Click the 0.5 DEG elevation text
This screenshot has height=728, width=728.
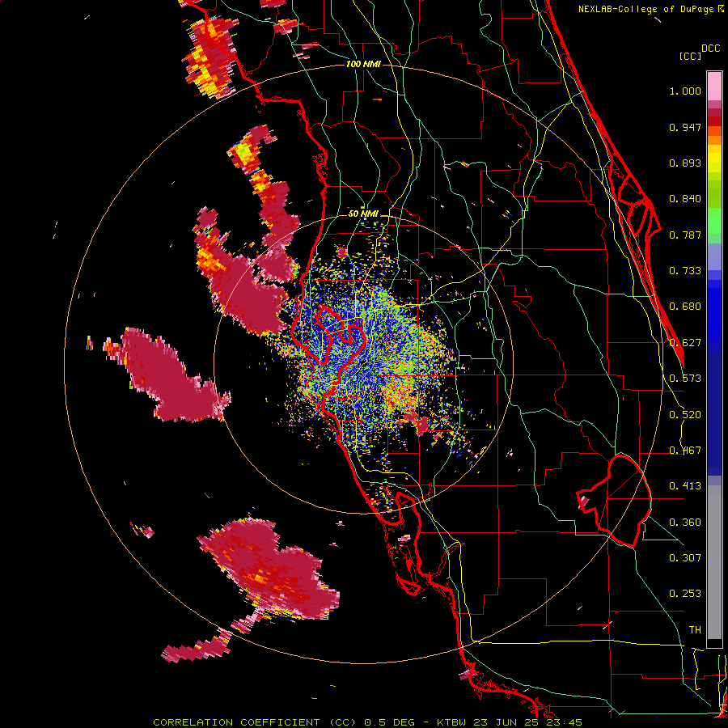tap(390, 722)
